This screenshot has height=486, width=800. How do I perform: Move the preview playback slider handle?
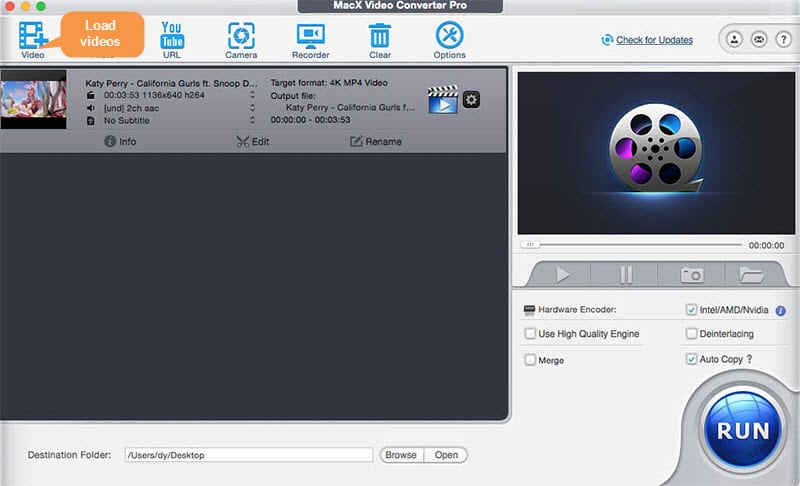coord(530,245)
